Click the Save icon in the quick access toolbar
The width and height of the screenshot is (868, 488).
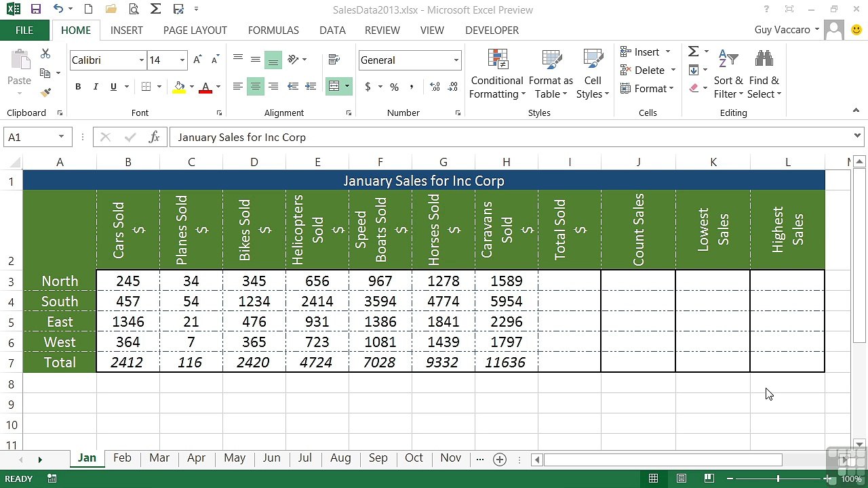(x=36, y=9)
